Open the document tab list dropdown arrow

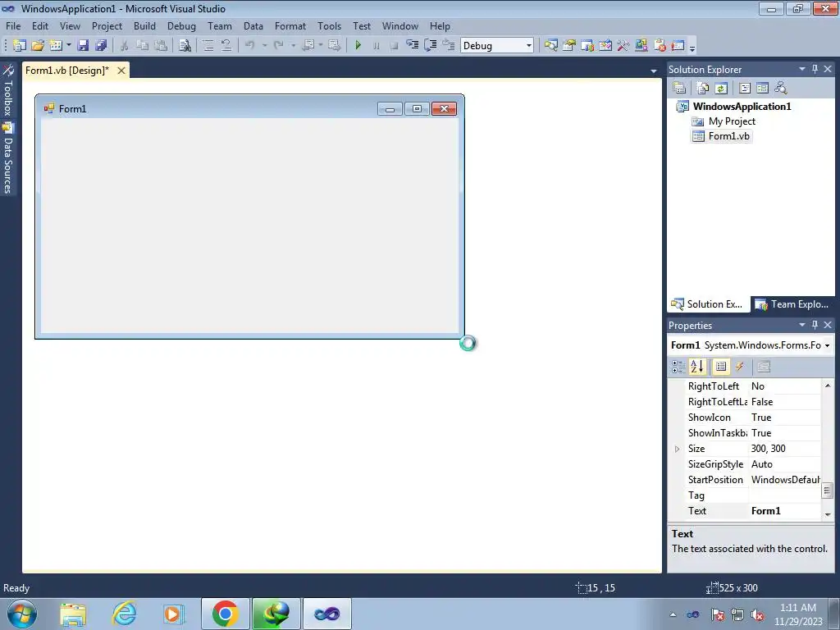[x=654, y=71]
